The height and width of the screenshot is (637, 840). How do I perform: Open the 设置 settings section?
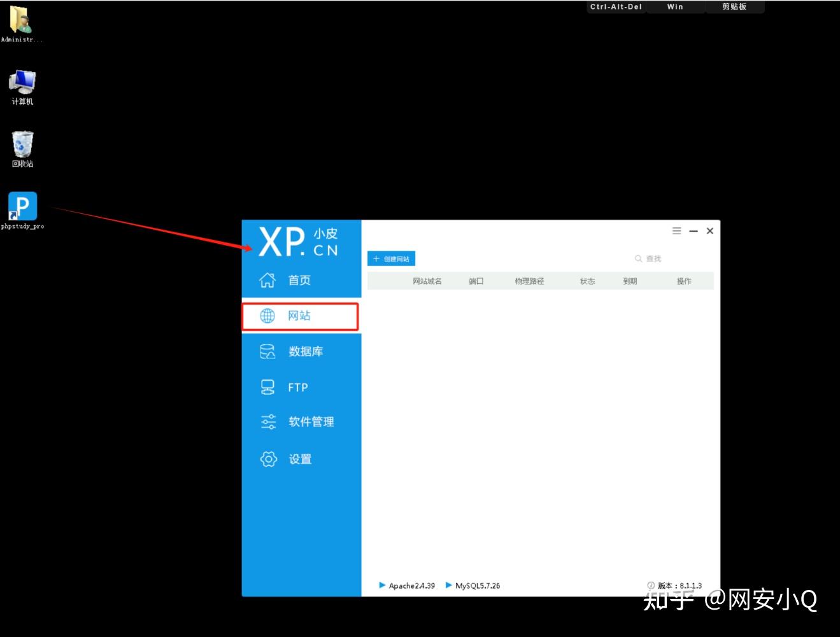[301, 459]
